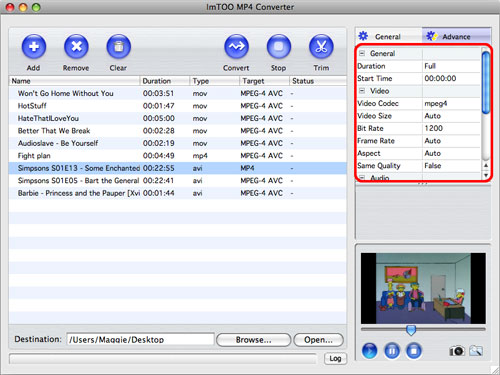Click the Simpsons video preview thumbnail
The height and width of the screenshot is (375, 500).
pos(423,288)
